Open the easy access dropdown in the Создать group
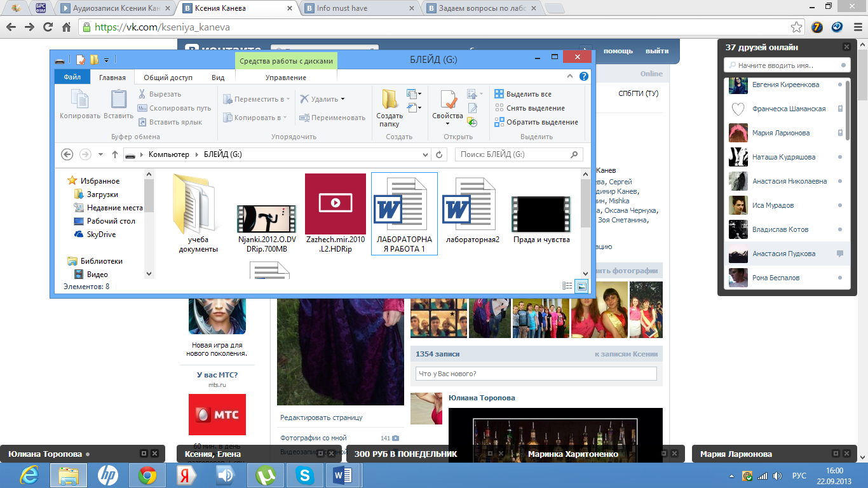The image size is (868, 488). coord(414,108)
